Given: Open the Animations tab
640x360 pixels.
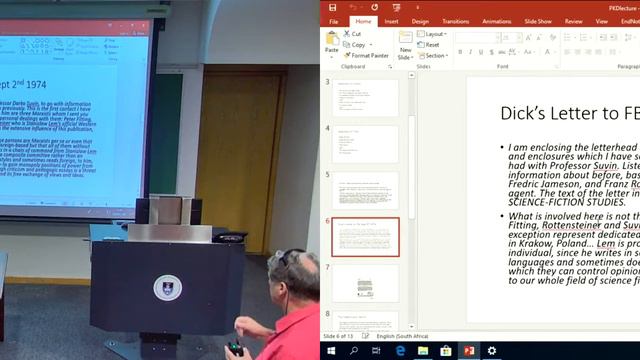Looking at the screenshot, I should (x=496, y=21).
